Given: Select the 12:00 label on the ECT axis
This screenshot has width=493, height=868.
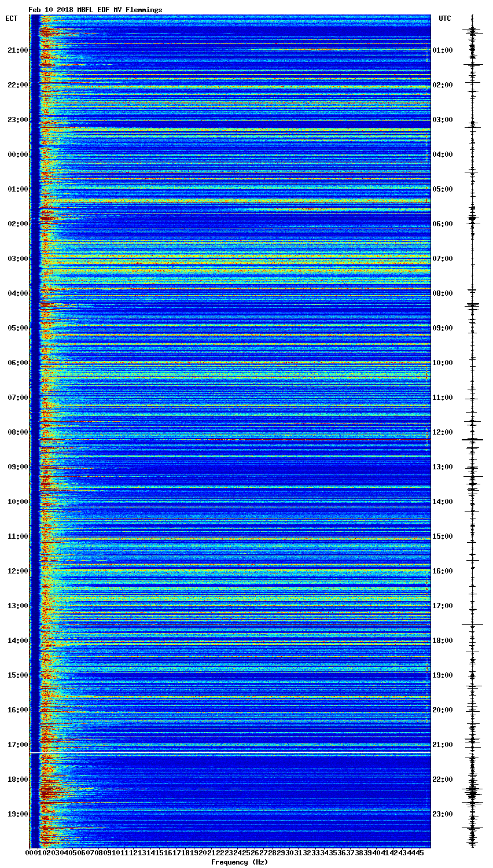Looking at the screenshot, I should [x=18, y=571].
